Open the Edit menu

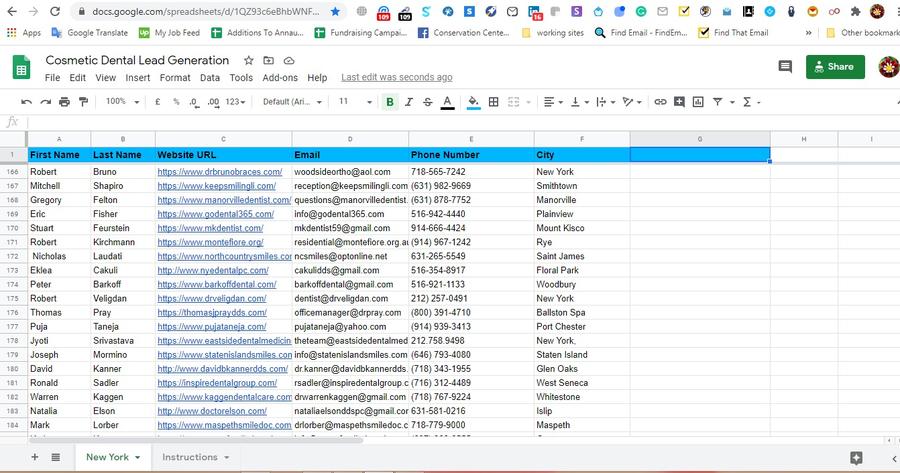coord(77,77)
